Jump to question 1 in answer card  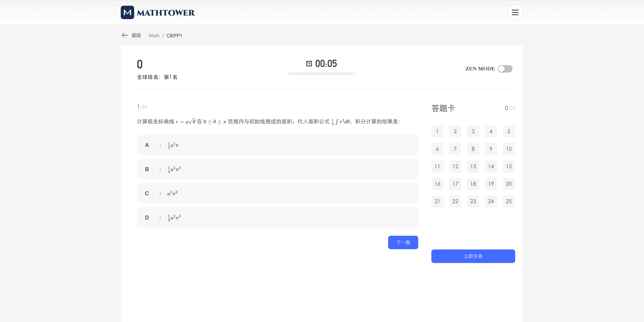437,132
